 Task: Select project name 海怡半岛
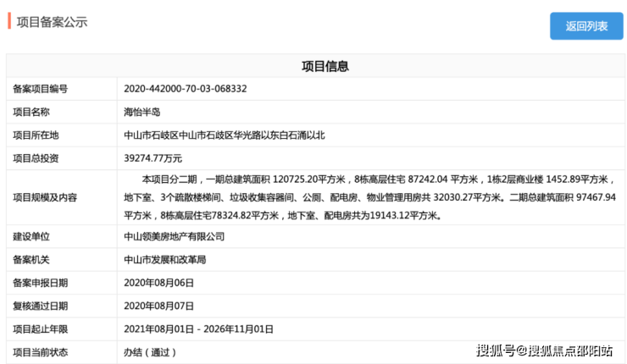[142, 112]
